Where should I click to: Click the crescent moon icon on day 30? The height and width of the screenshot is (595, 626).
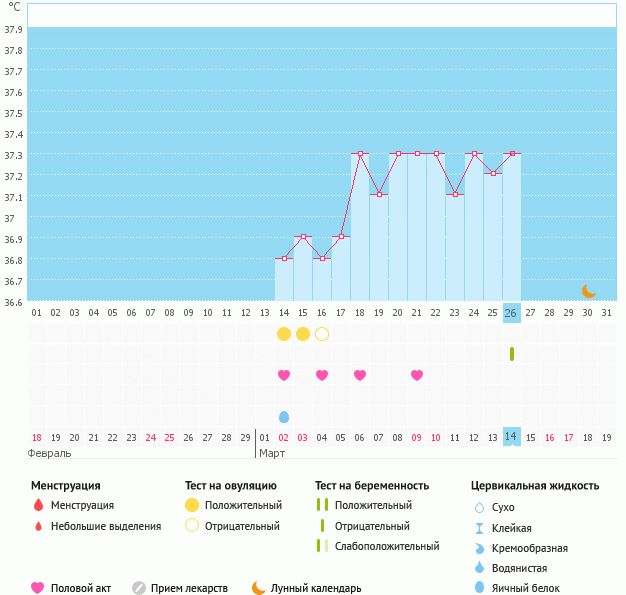click(x=589, y=291)
